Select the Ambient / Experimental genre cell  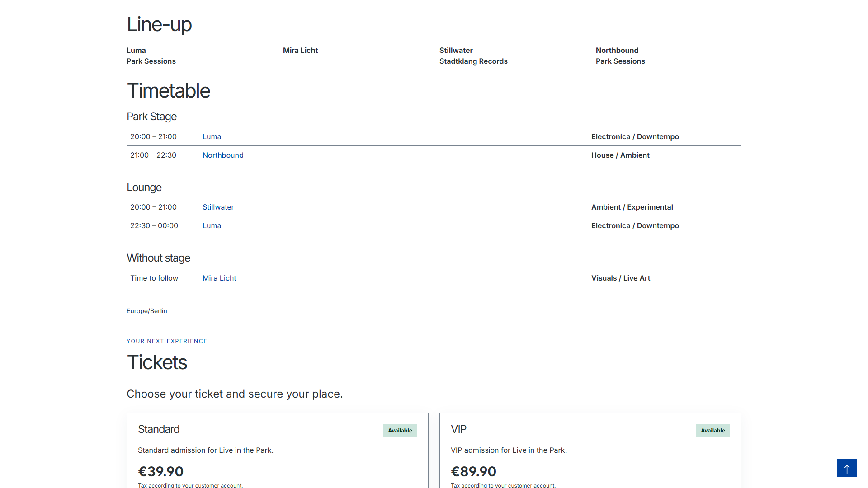(632, 207)
